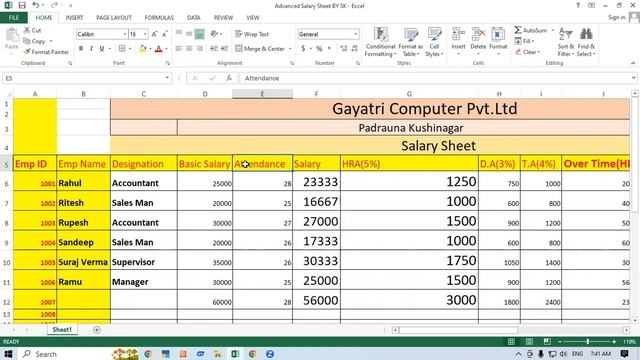Undo the last action
Viewport: 640px width, 360px height.
pyautogui.click(x=36, y=5)
